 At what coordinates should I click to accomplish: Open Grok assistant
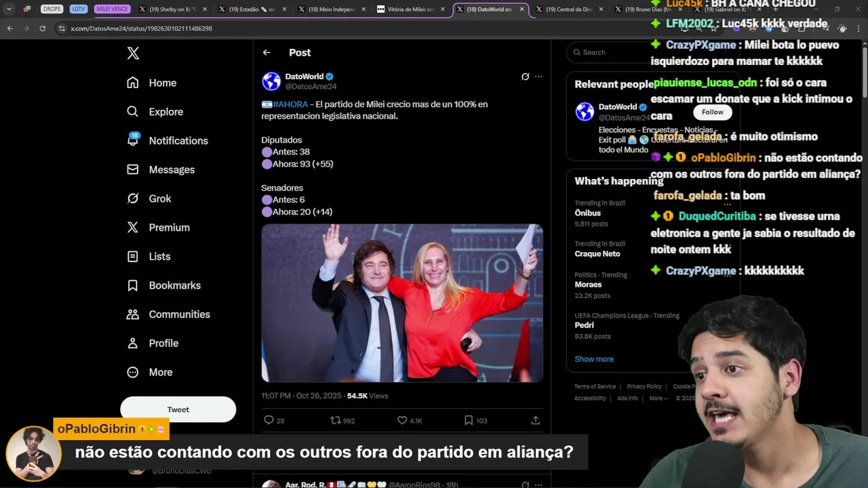(149, 199)
